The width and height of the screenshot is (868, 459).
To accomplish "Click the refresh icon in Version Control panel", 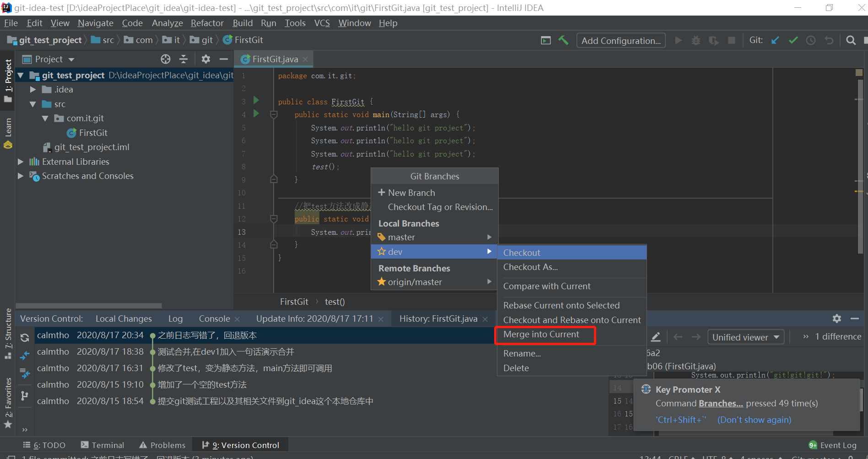I will [x=25, y=338].
